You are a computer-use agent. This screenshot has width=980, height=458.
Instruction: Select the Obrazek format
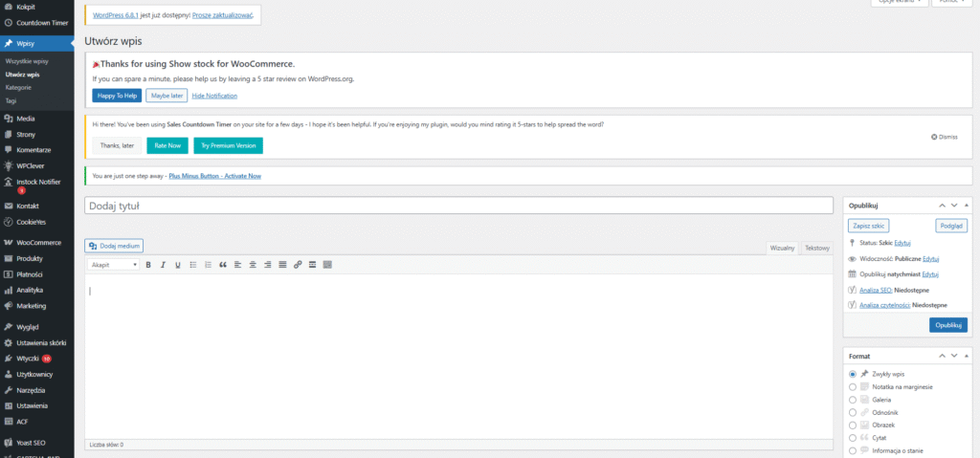(x=853, y=425)
